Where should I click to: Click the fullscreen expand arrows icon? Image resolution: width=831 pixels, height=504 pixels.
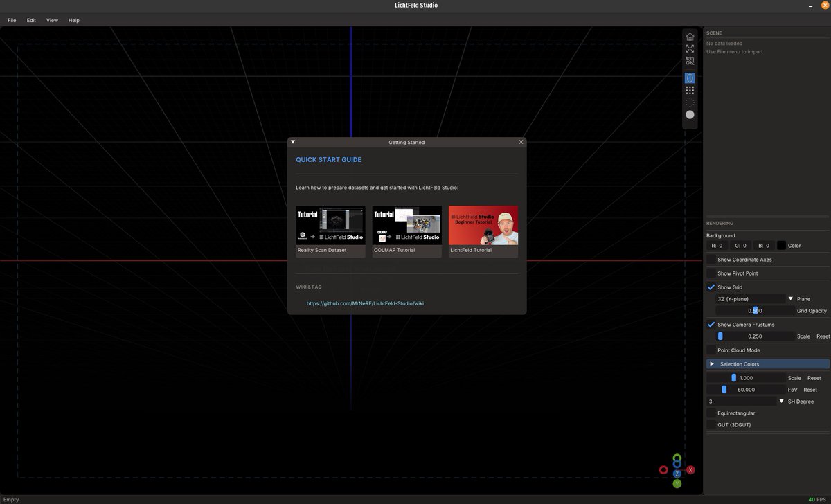[690, 48]
